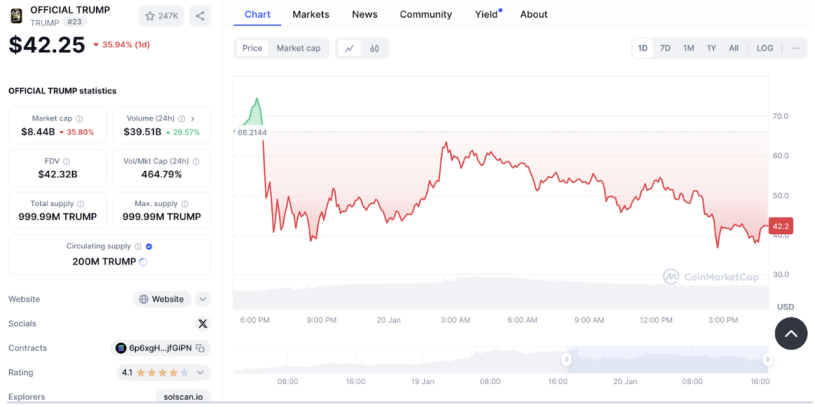Screen dimensions: 815x407
Task: Click the $42.25 current price text
Action: 47,45
